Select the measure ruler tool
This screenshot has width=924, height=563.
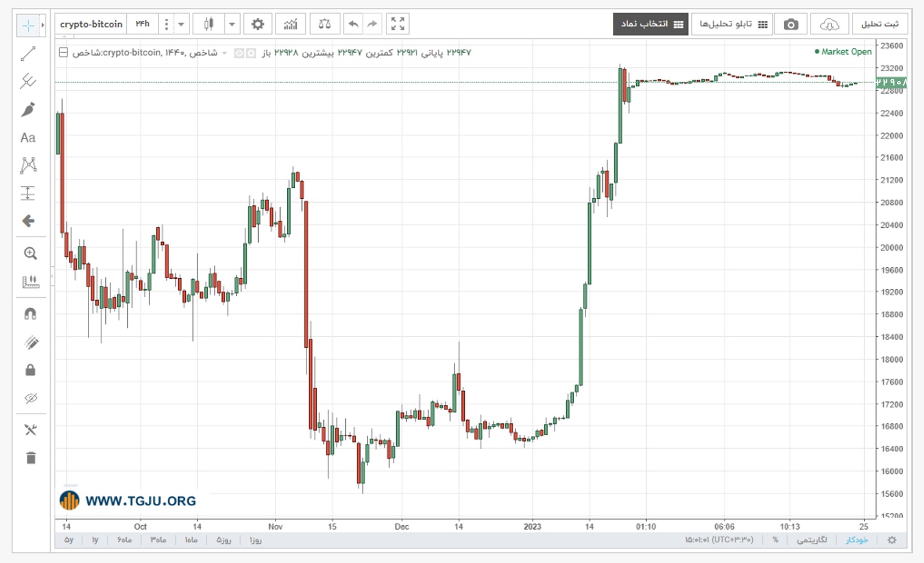(30, 281)
